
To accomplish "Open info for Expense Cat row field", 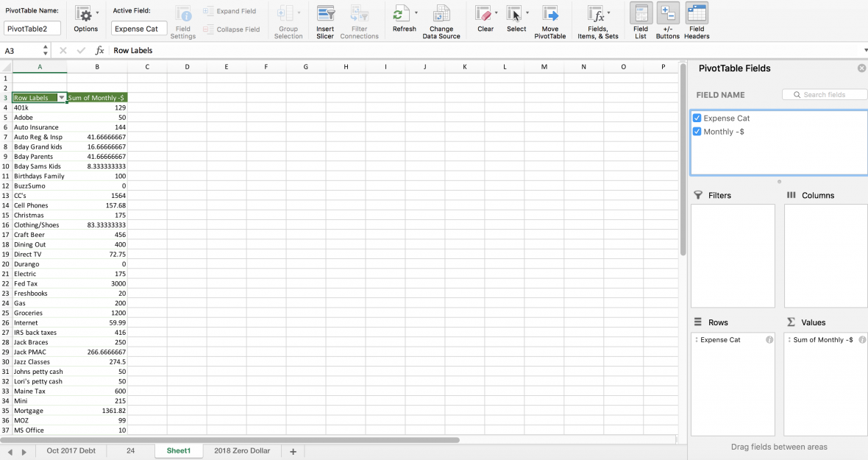I will [769, 340].
